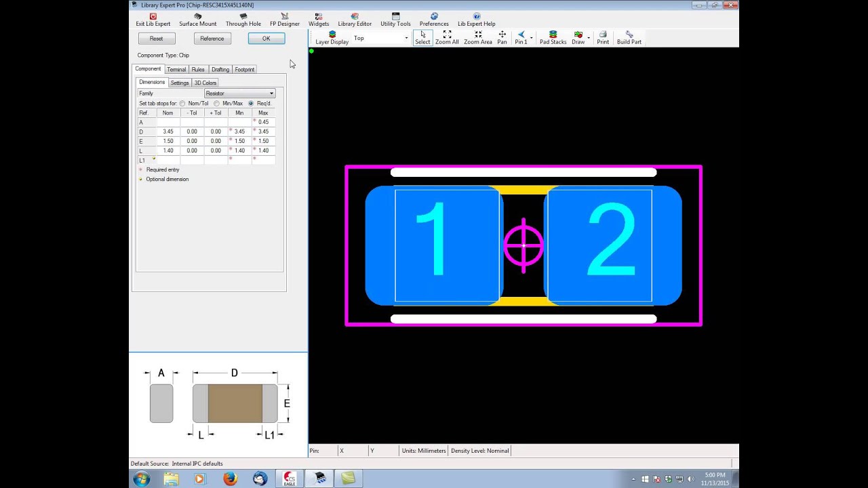Open Windows Media Player from taskbar

(199, 479)
